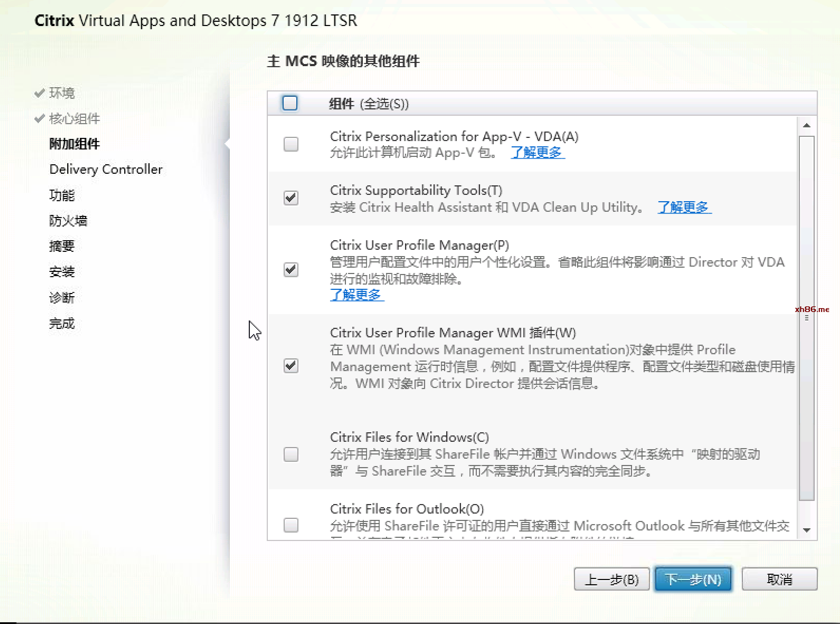The height and width of the screenshot is (624, 840).
Task: Select 环境 step in sidebar
Action: click(x=62, y=93)
